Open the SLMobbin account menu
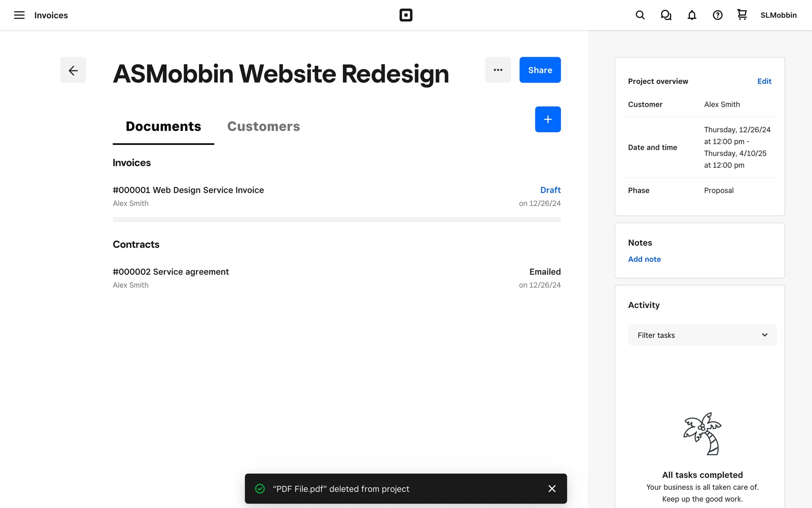Viewport: 812px width, 508px height. tap(778, 15)
